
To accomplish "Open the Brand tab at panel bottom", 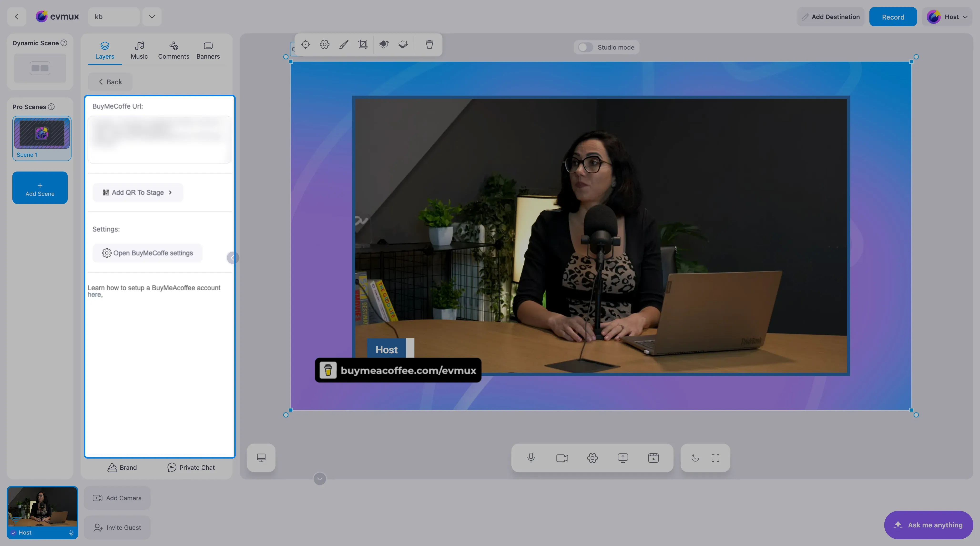I will pyautogui.click(x=122, y=467).
